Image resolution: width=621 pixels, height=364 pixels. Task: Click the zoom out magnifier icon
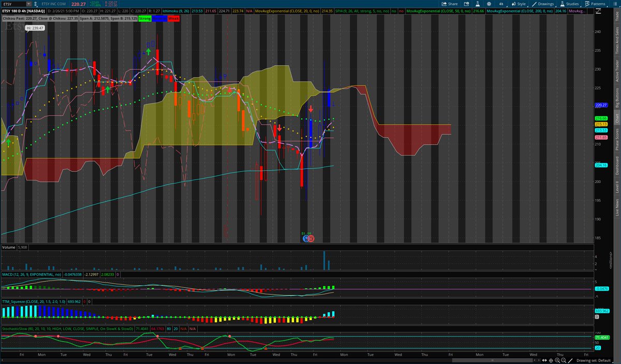coord(564,360)
